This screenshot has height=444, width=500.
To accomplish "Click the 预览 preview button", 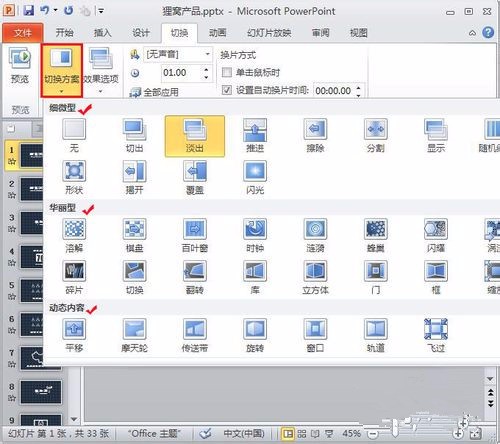I will click(20, 66).
